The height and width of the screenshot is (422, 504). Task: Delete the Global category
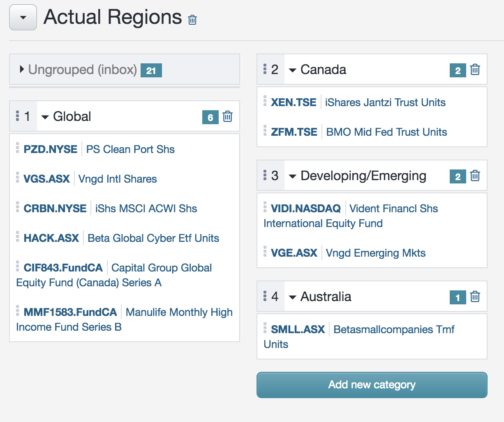[227, 116]
